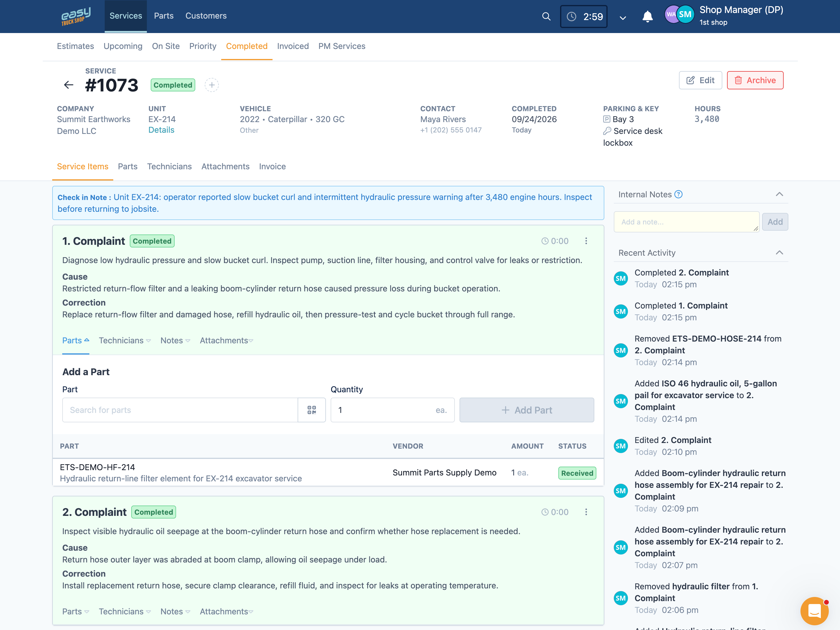Expand Notes in 1. Complaint
The width and height of the screenshot is (840, 630).
point(175,341)
